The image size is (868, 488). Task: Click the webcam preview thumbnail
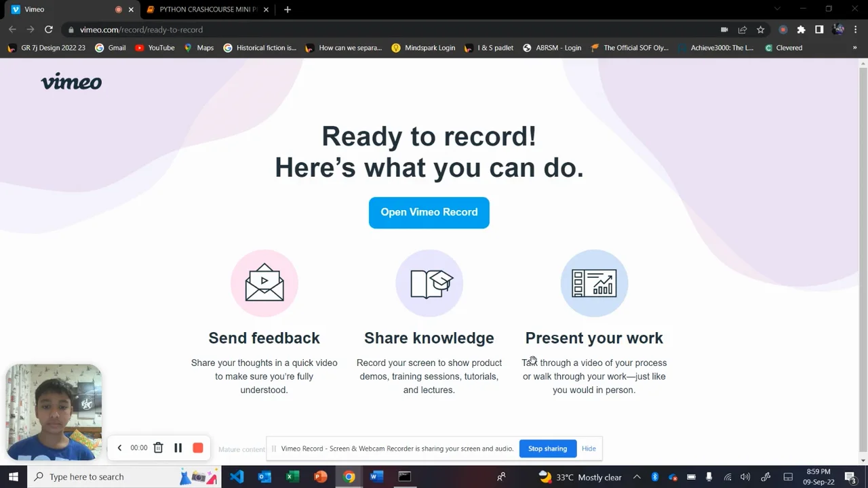pyautogui.click(x=54, y=412)
